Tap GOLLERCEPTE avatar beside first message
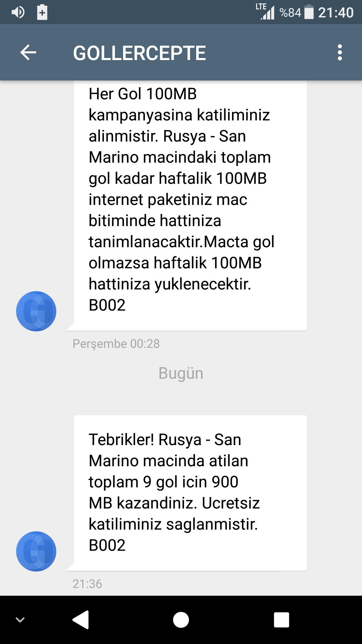This screenshot has width=362, height=644. [36, 311]
